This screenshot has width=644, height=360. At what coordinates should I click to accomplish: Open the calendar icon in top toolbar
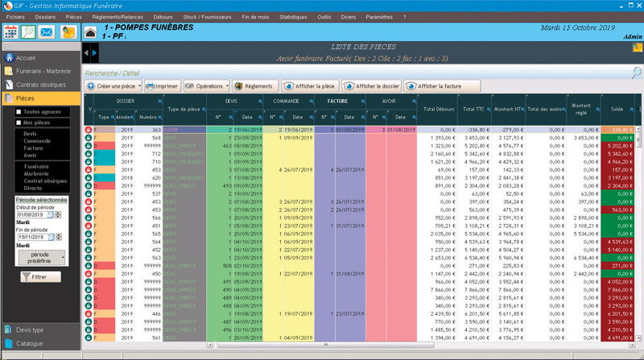(x=11, y=32)
